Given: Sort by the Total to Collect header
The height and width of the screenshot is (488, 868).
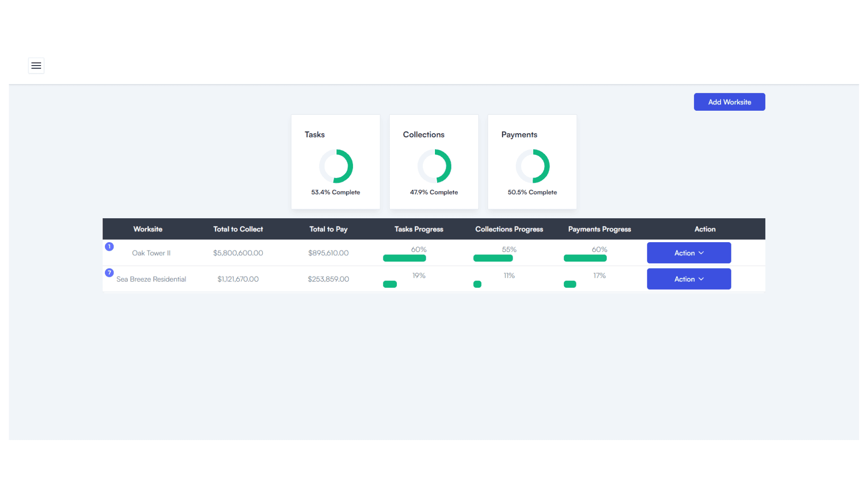Looking at the screenshot, I should point(238,229).
